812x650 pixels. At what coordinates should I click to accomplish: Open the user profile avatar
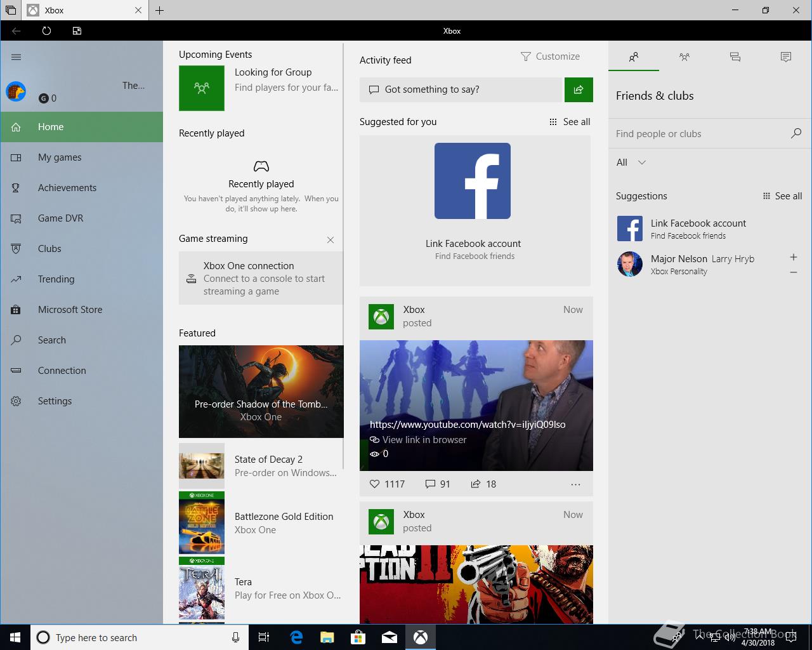pyautogui.click(x=16, y=91)
